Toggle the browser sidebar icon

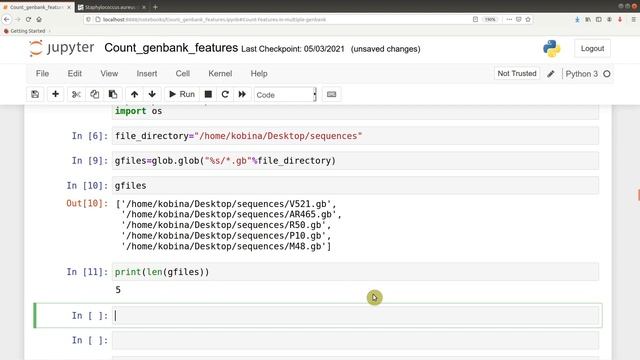(598, 19)
